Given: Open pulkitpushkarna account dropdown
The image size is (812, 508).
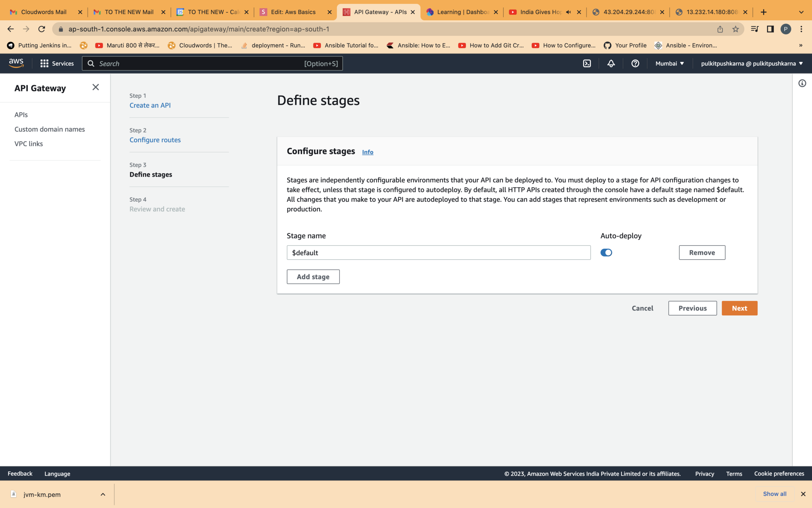Looking at the screenshot, I should coord(751,64).
